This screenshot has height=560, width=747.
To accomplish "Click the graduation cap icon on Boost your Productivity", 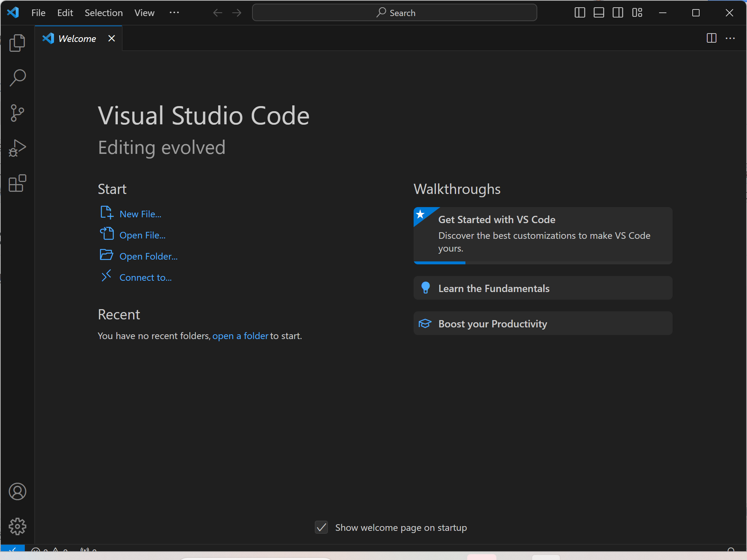I will click(425, 323).
